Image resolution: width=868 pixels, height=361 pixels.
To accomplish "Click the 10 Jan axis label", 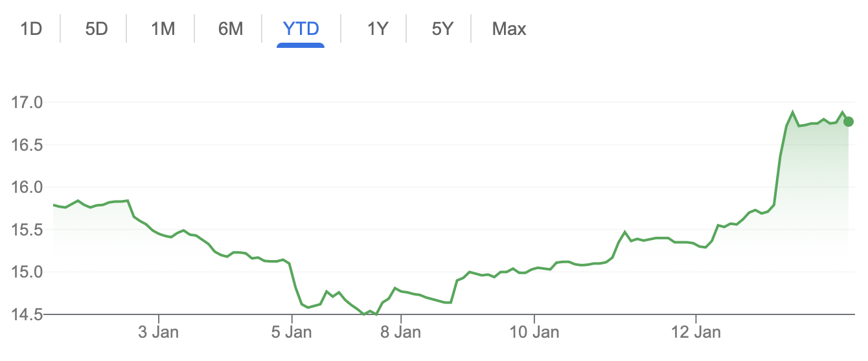I will click(534, 333).
